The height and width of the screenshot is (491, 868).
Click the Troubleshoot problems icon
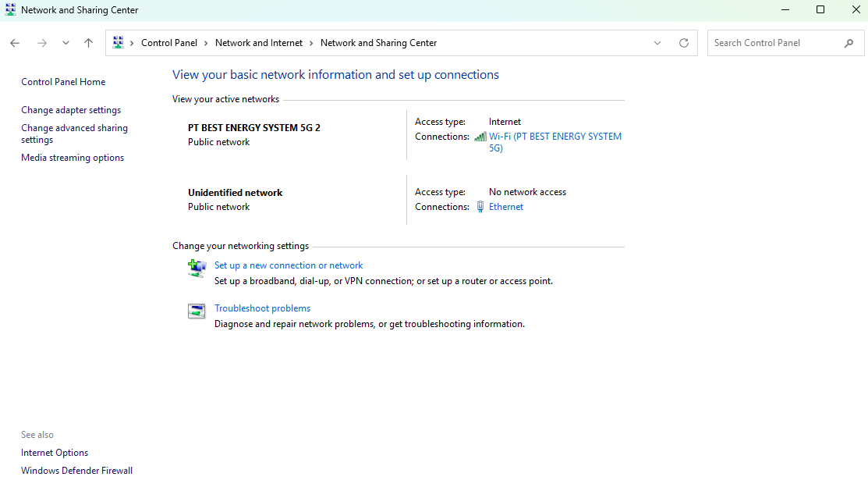point(197,311)
